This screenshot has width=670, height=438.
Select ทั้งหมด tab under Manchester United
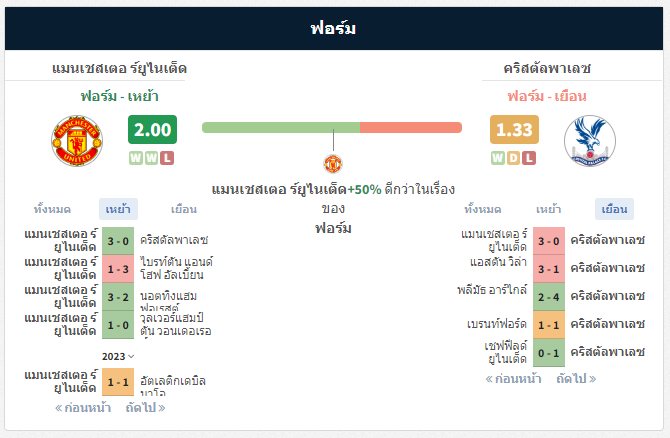[52, 209]
